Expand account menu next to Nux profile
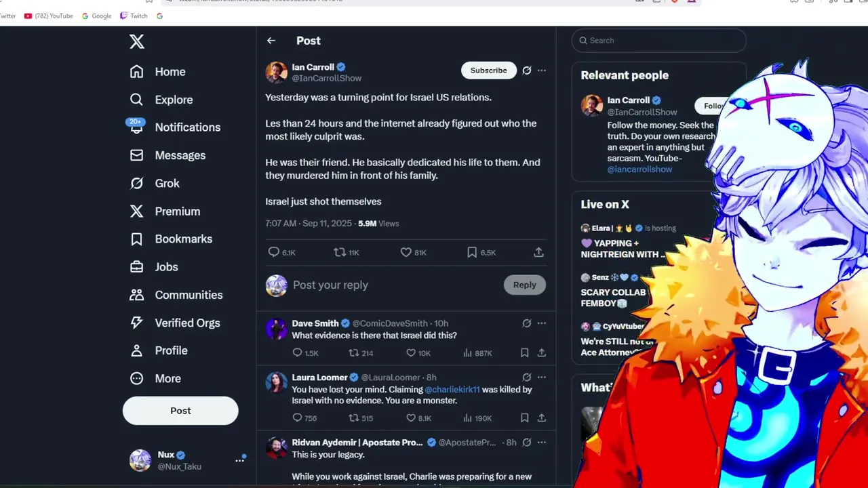The image size is (868, 488). [239, 460]
